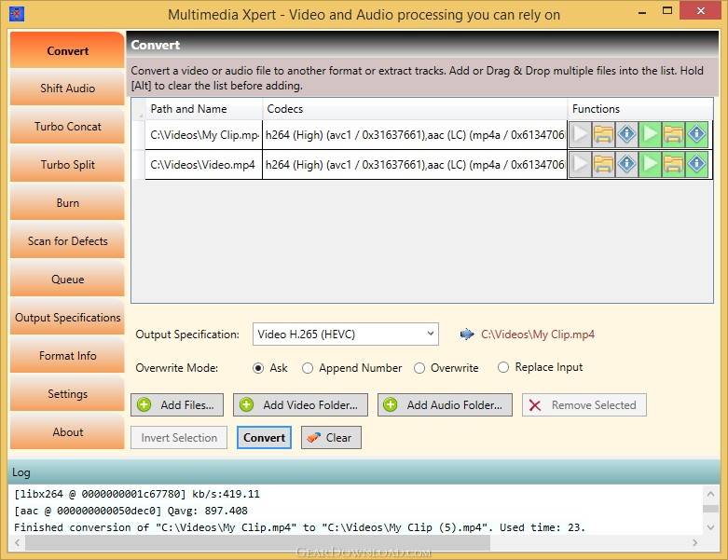The height and width of the screenshot is (560, 728).
Task: Click the '[aac @' Qavg log line
Action: [130, 511]
